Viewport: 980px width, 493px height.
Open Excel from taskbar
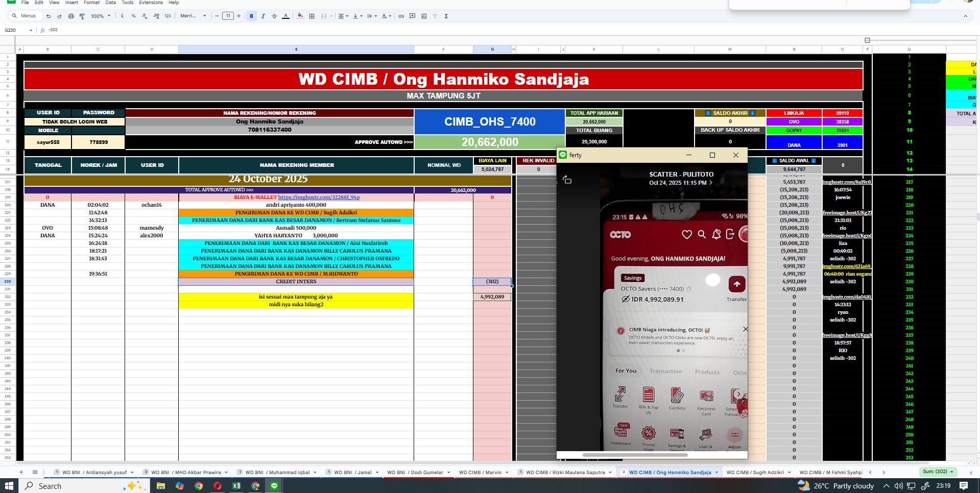pos(236,486)
